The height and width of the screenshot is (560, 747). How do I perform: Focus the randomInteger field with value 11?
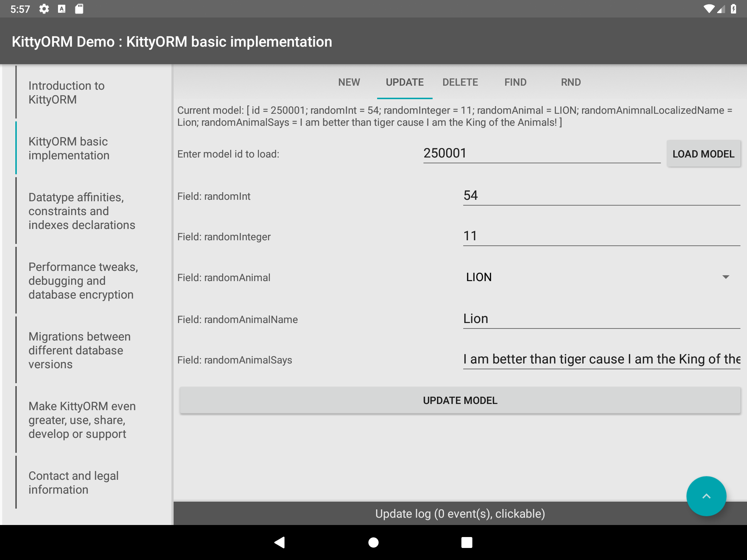601,236
